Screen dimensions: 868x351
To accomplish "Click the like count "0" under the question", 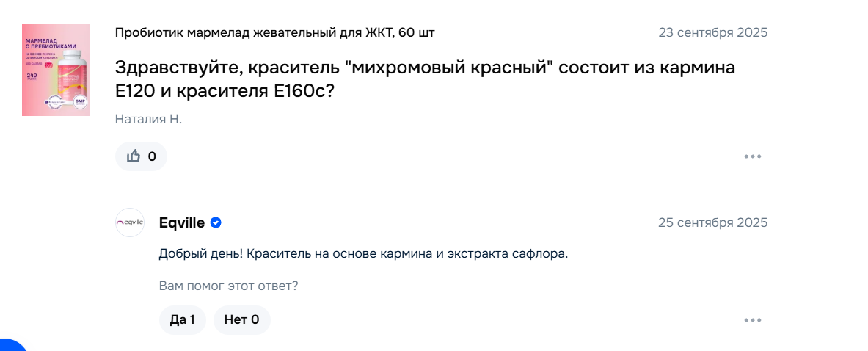I will [x=152, y=156].
